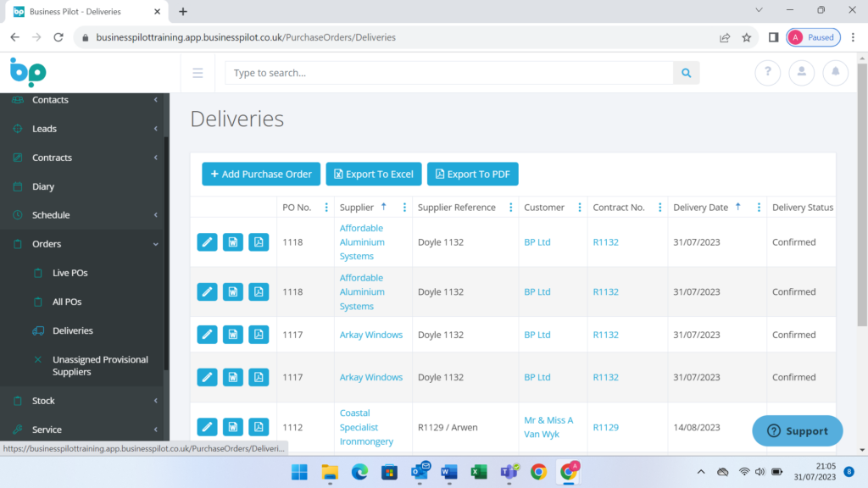Open PO No. column options menu
868x488 pixels.
pyautogui.click(x=326, y=208)
